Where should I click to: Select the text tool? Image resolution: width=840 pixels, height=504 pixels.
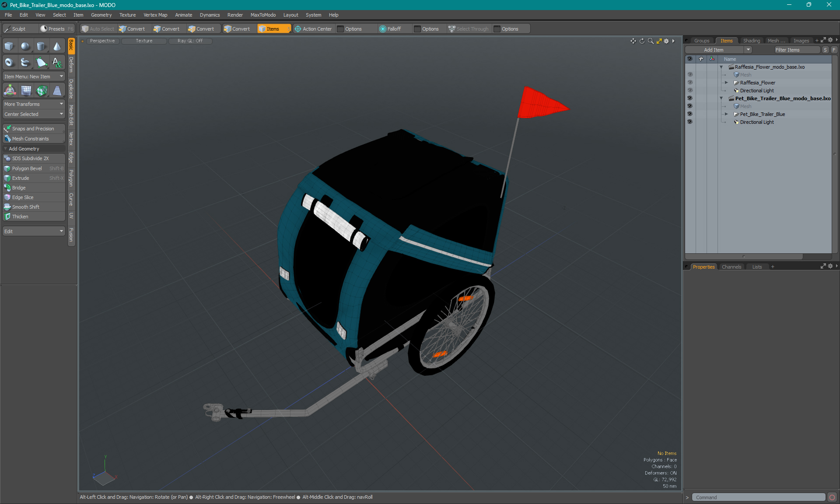tap(57, 63)
